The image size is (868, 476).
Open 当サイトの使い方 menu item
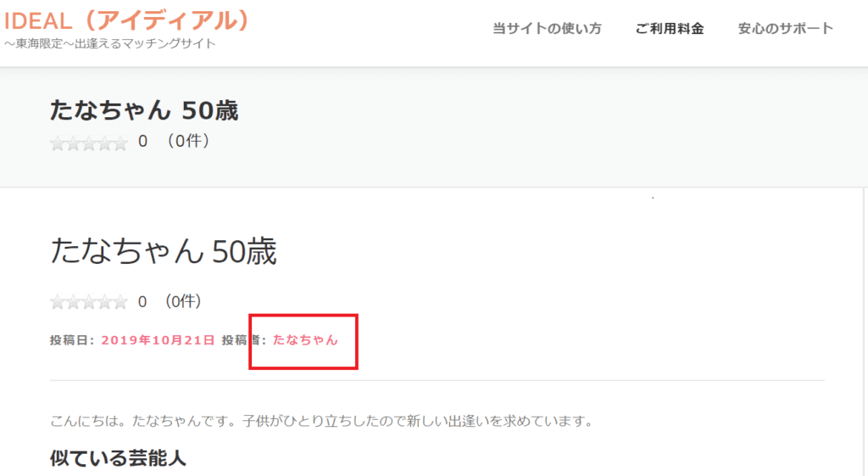click(547, 28)
